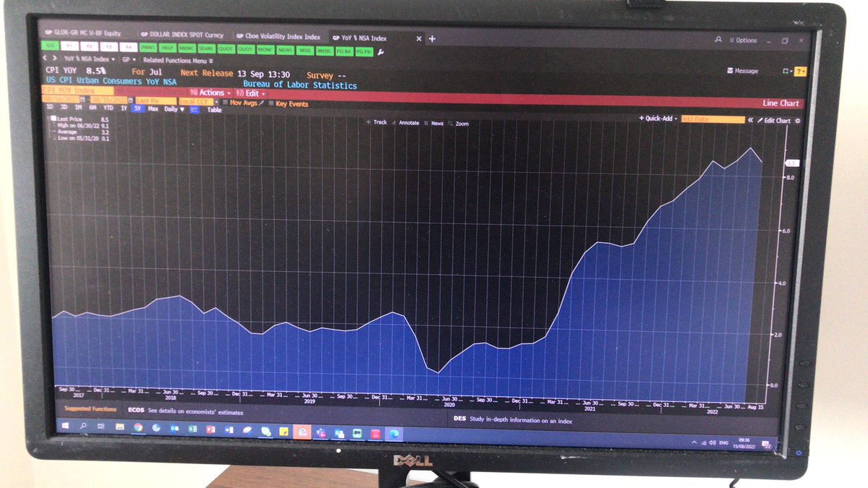Toggle the Mov Avgs checkbox
Screen dimensions: 868x488
coord(226,102)
